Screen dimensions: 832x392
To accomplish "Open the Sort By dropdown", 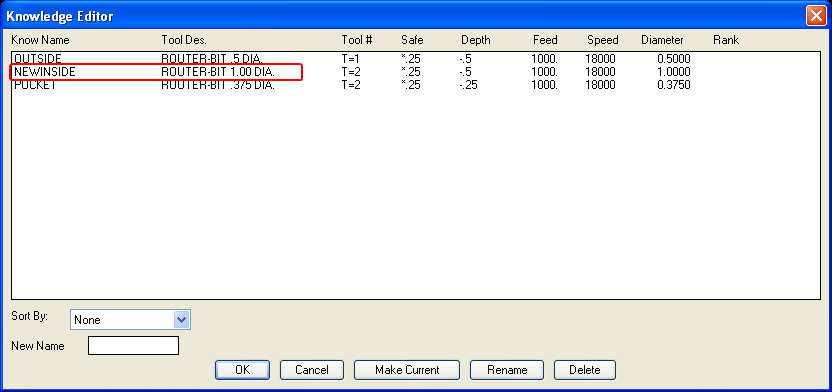I will (130, 320).
